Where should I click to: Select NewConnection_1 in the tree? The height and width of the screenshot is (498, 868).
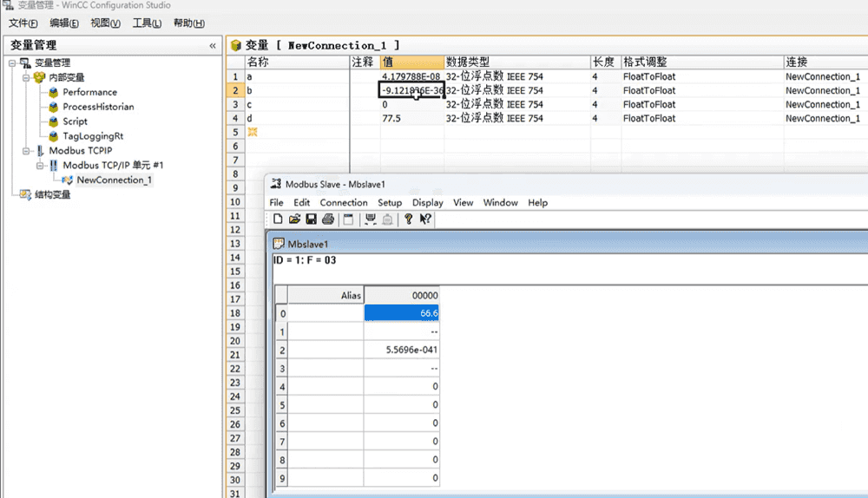(114, 180)
